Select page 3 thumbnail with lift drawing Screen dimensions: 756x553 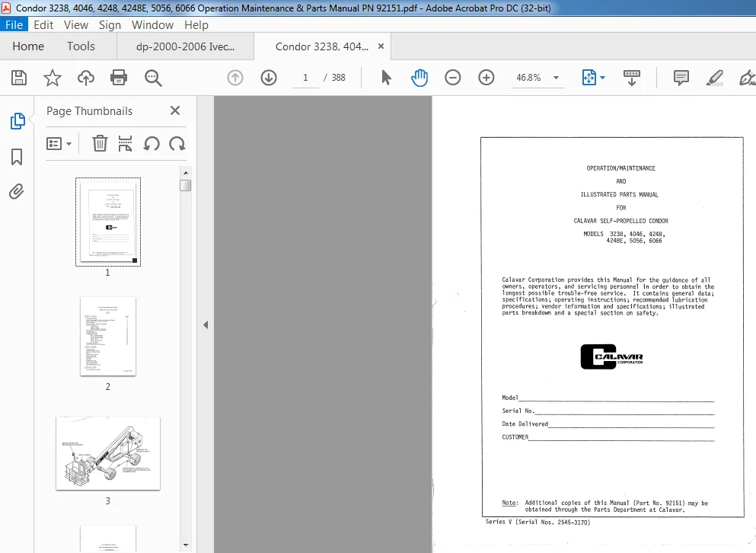click(x=108, y=453)
